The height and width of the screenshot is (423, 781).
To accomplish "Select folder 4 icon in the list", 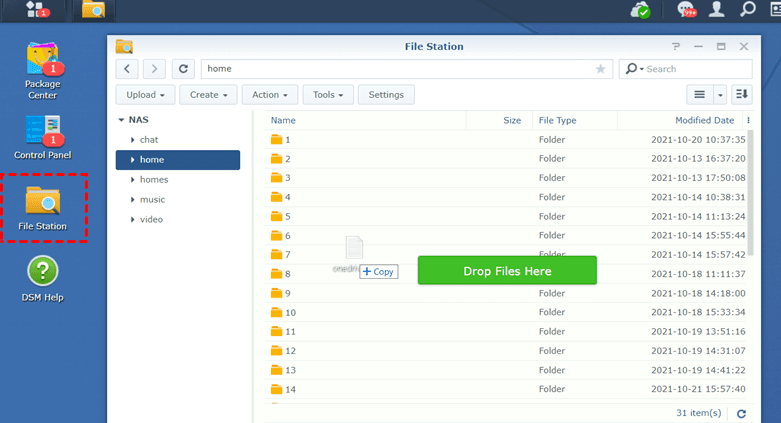I will pyautogui.click(x=276, y=197).
